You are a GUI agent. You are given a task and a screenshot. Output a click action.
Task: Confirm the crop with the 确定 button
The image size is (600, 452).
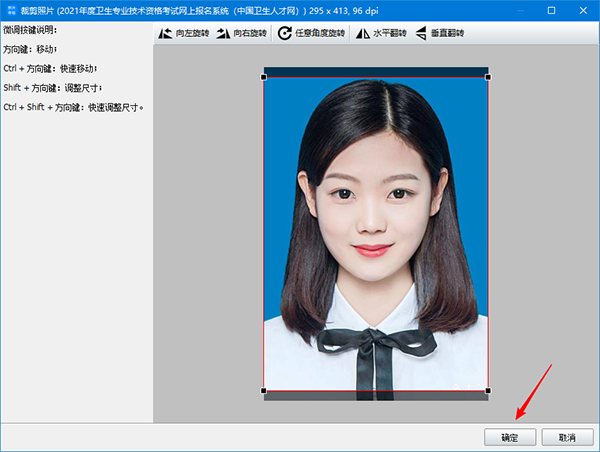[510, 437]
